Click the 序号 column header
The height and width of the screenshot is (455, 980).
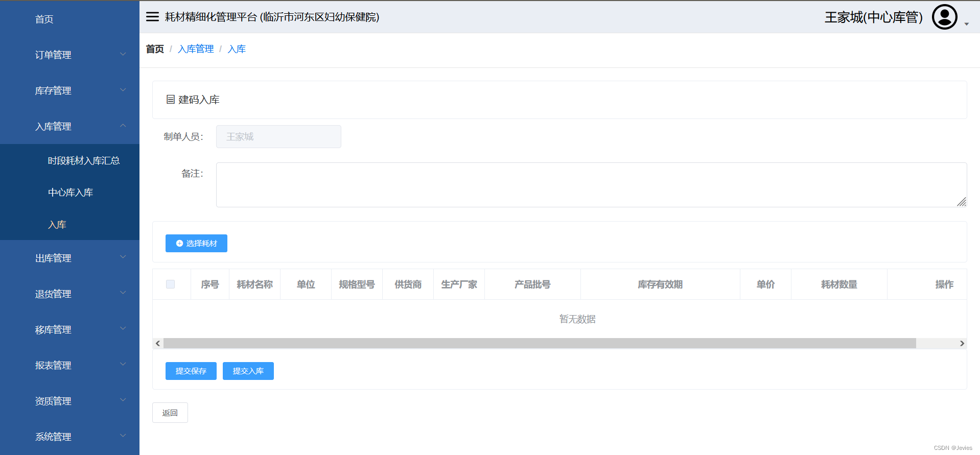pos(210,284)
